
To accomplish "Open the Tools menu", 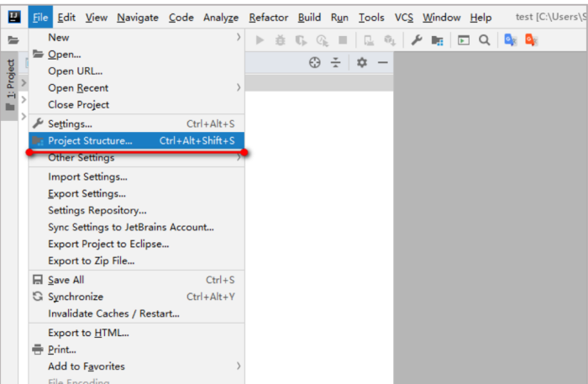I will tap(371, 18).
